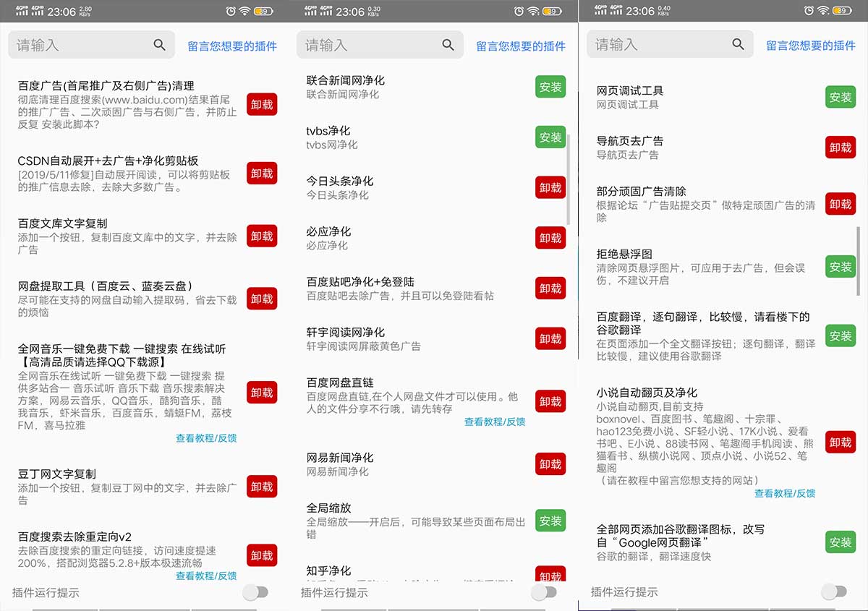Select 豆丁网文字复制 plugin title

pos(56,474)
